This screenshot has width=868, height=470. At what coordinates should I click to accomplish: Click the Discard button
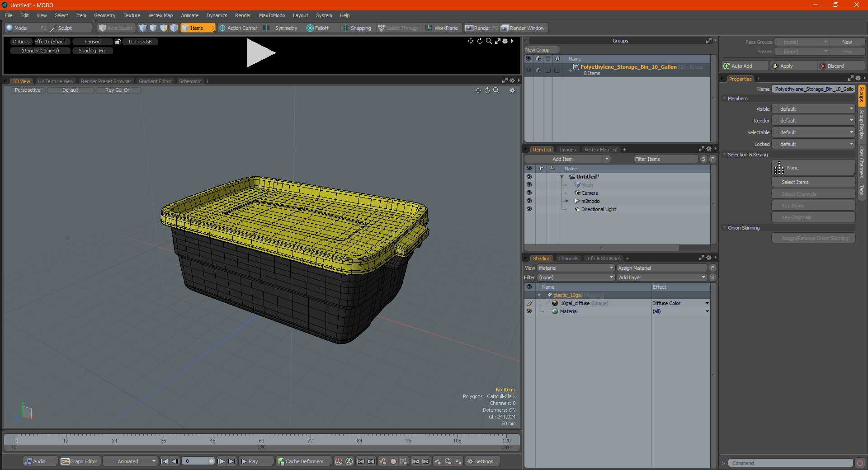tap(841, 66)
